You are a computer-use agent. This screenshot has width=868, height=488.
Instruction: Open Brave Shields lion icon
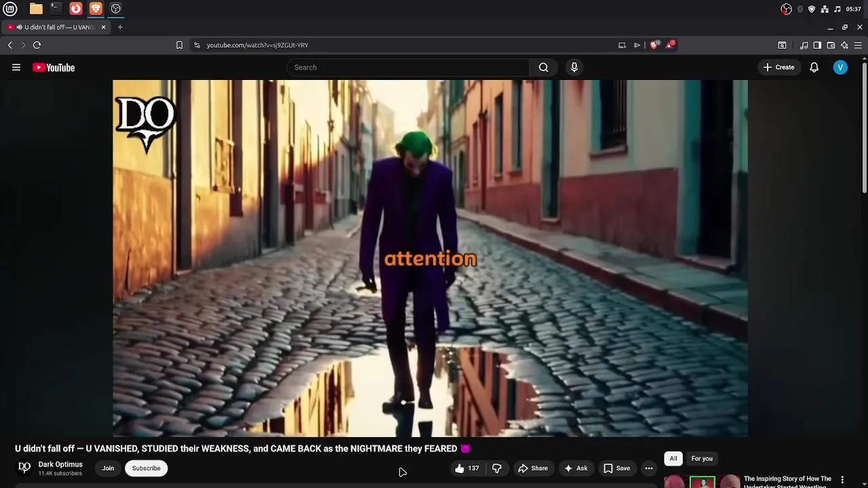(654, 45)
